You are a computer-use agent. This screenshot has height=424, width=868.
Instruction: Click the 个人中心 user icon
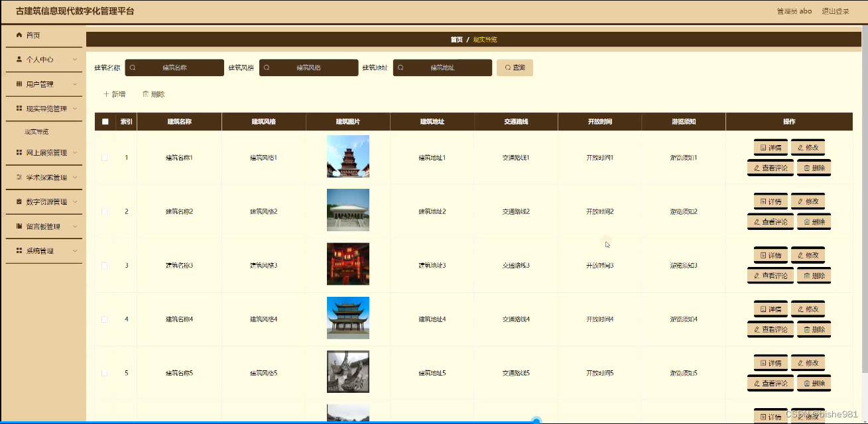pyautogui.click(x=20, y=60)
